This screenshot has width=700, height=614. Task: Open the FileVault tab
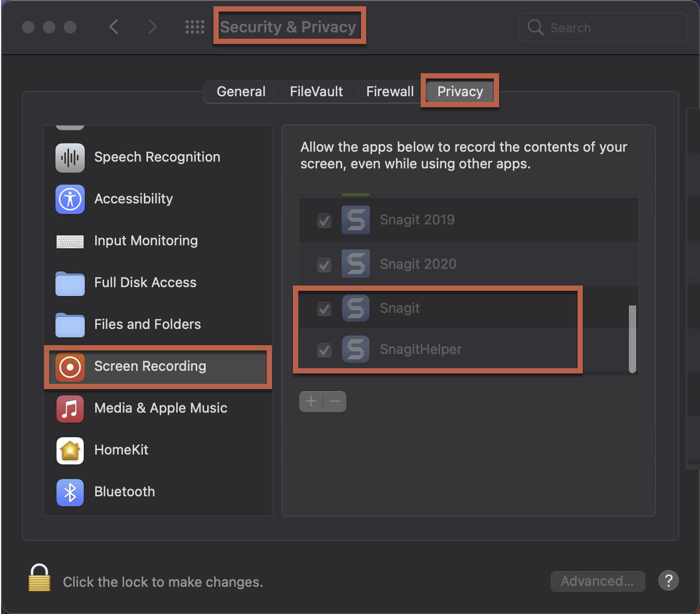pyautogui.click(x=316, y=91)
